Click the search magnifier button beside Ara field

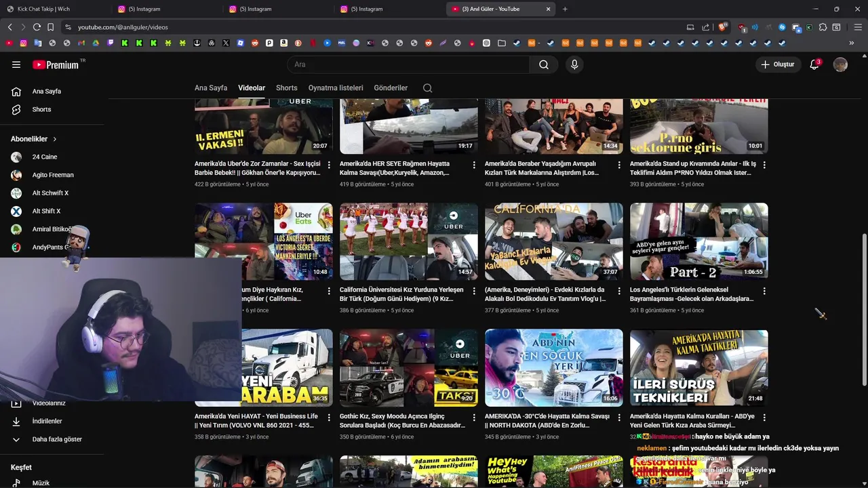[544, 64]
